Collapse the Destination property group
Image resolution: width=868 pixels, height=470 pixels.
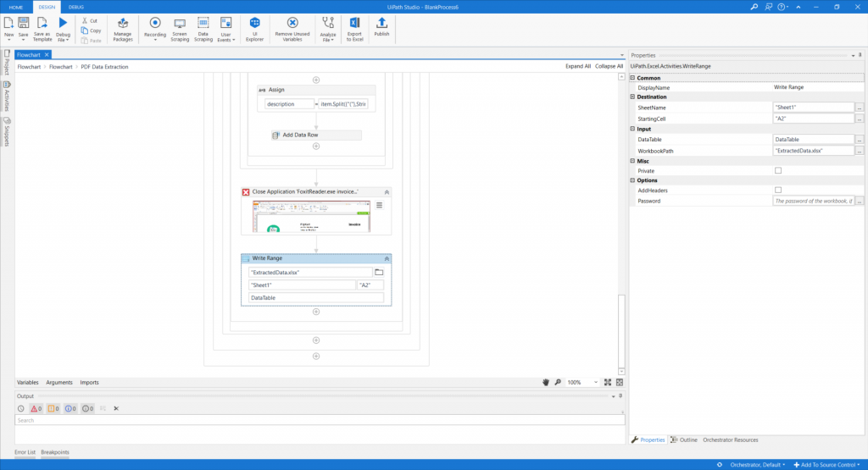pos(632,97)
